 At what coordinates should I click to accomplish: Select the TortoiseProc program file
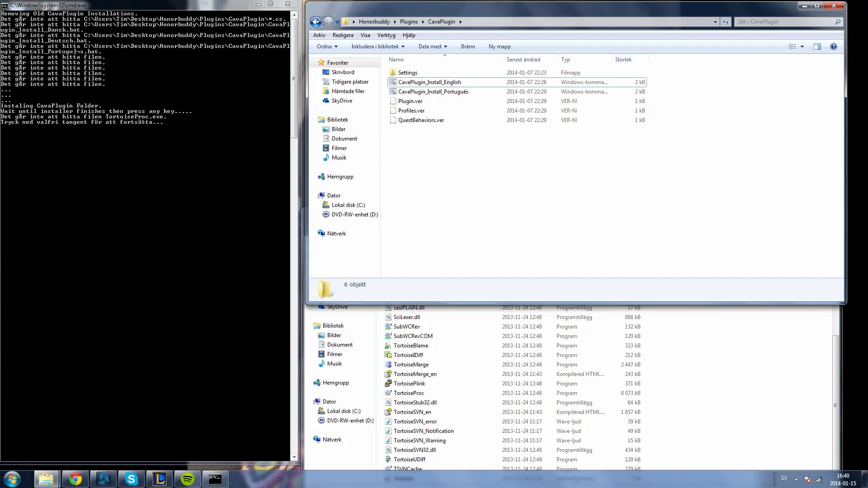[408, 393]
